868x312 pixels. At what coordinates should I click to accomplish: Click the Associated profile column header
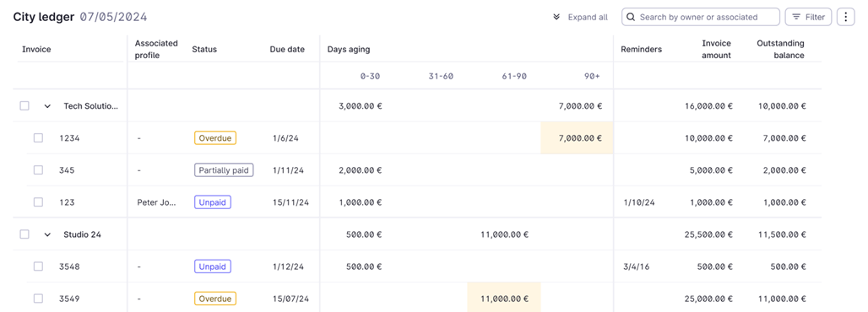[156, 49]
